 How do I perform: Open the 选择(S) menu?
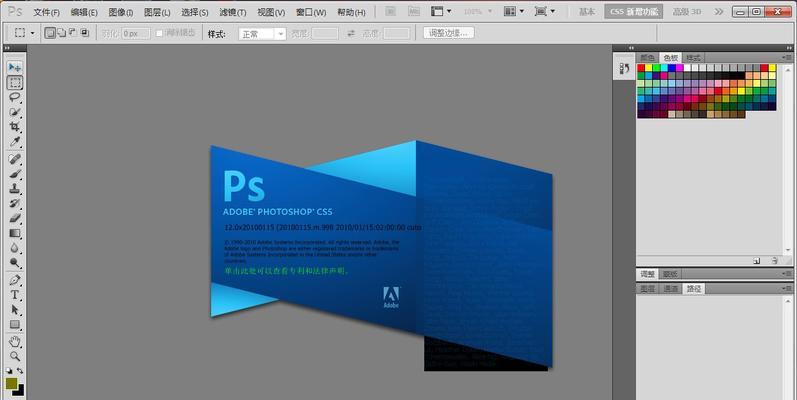(x=195, y=12)
